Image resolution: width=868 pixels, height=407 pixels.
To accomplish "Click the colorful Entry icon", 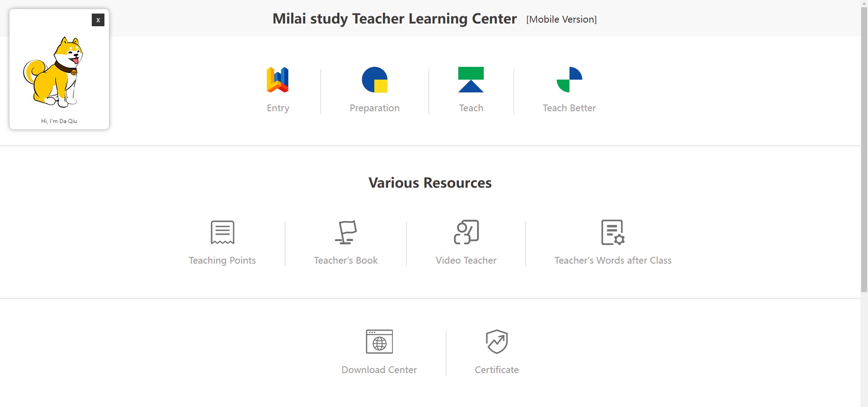I will [278, 80].
